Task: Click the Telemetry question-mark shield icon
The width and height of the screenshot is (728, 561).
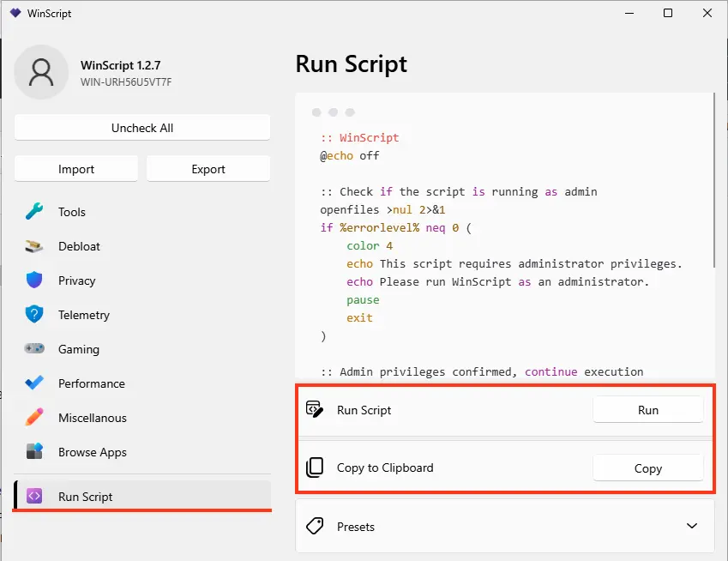Action: point(34,315)
